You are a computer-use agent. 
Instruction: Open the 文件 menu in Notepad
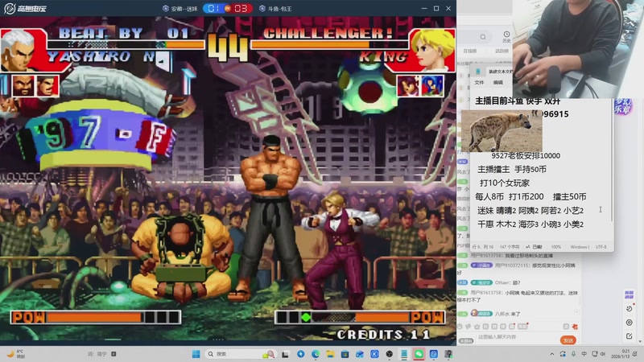(x=479, y=83)
